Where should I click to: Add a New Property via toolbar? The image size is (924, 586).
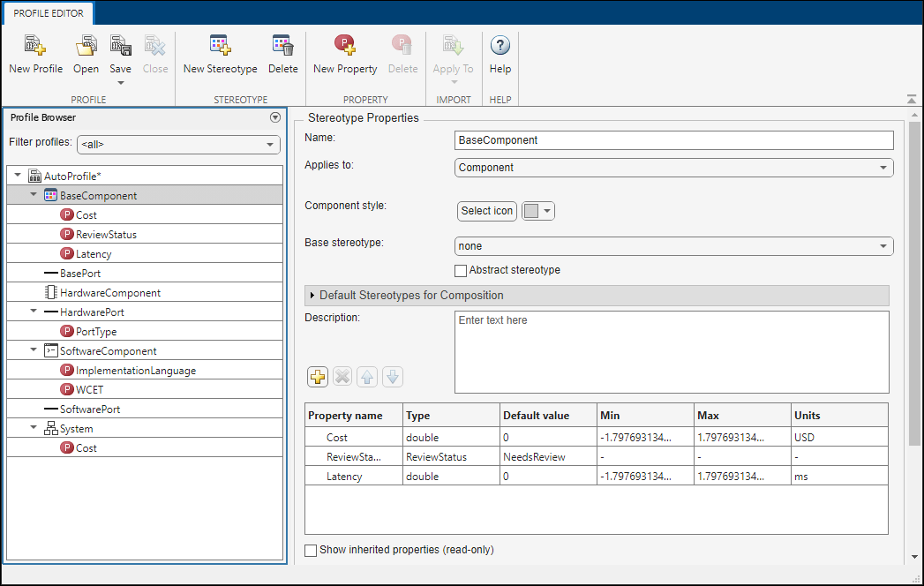(344, 47)
